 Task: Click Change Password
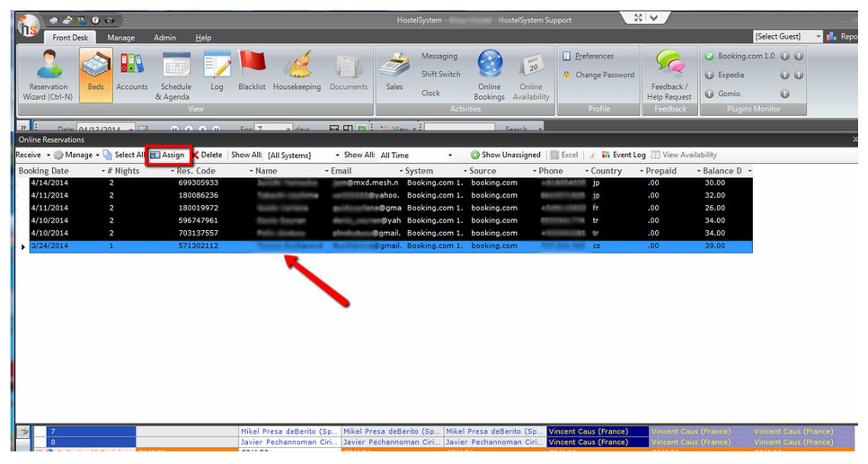pos(598,75)
